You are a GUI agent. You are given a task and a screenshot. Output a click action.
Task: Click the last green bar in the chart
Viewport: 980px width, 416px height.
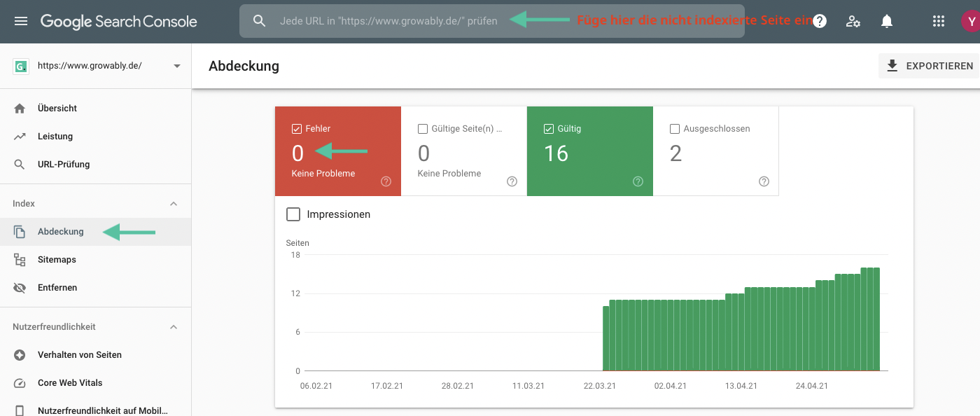[x=875, y=319]
